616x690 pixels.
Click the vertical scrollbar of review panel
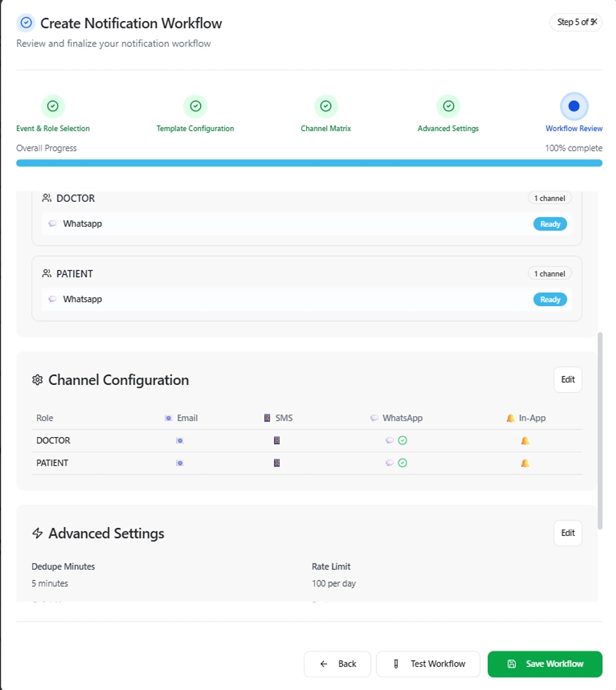tap(600, 431)
